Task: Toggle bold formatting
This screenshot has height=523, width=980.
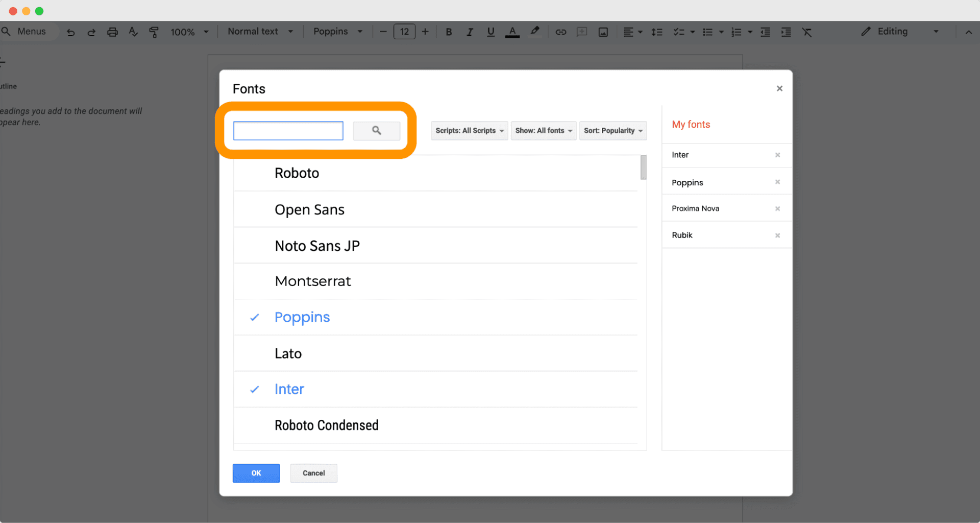Action: (x=448, y=32)
